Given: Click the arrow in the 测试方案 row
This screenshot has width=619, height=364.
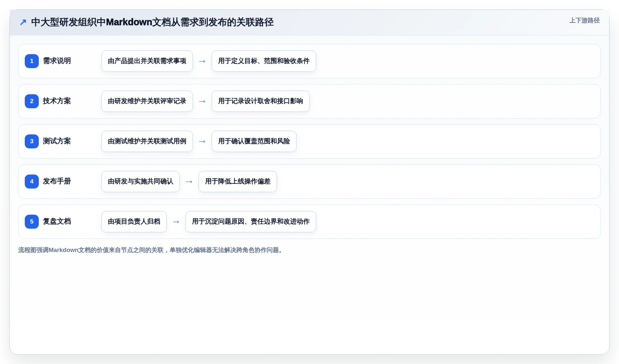Looking at the screenshot, I should coord(202,141).
